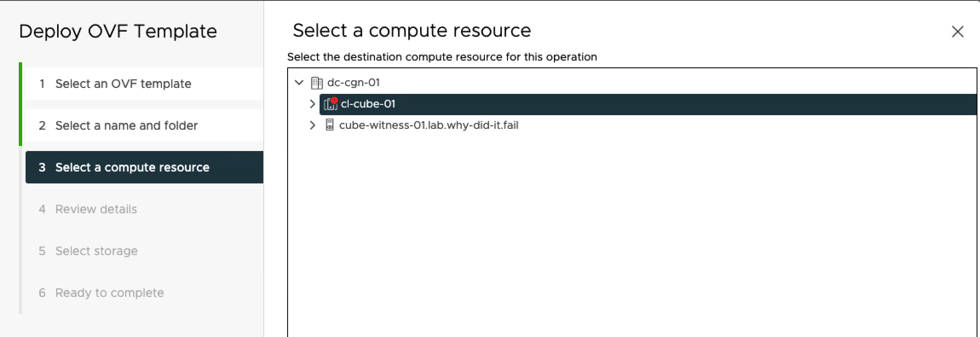Go back to step 1 Select an OVF template
The height and width of the screenshot is (337, 980).
pyautogui.click(x=123, y=84)
